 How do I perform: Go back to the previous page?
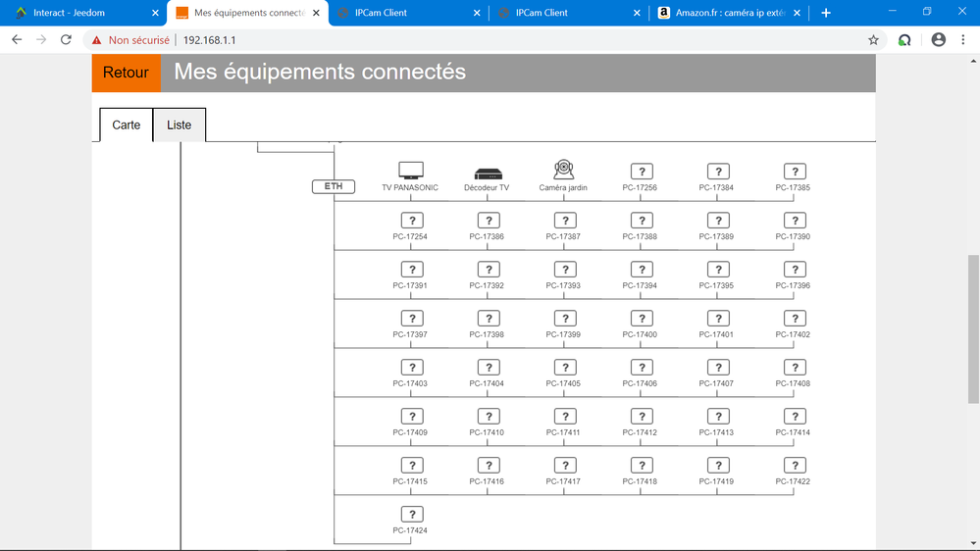(17, 40)
